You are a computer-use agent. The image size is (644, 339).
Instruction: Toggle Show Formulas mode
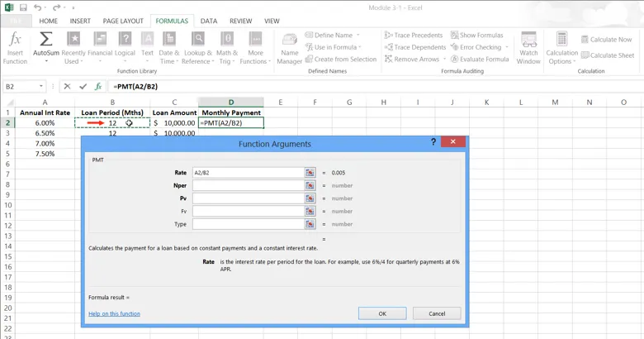[476, 36]
